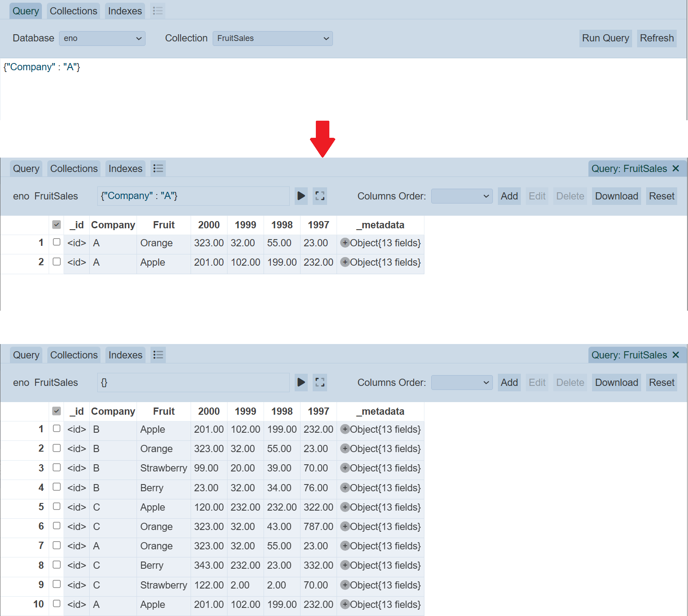Expand _metadata plus icon for C Berry row

point(345,565)
